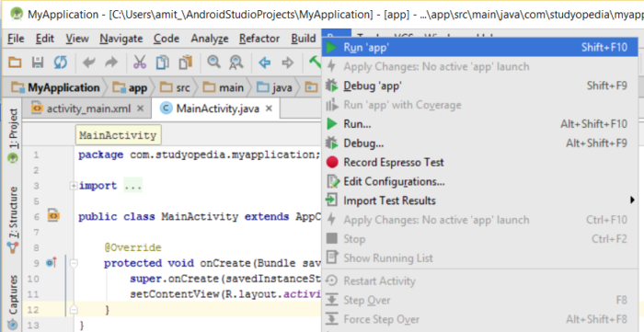Open Edit Configurations...
The image size is (644, 332).
point(479,181)
